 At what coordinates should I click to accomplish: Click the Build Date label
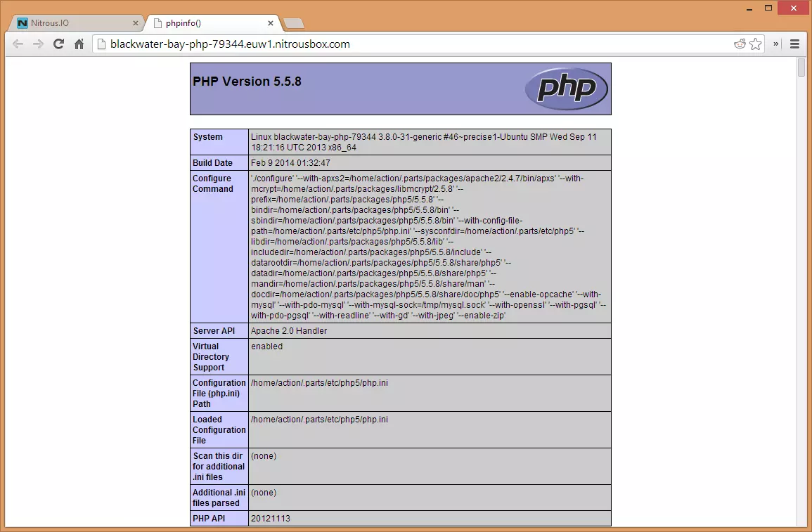[x=212, y=162]
